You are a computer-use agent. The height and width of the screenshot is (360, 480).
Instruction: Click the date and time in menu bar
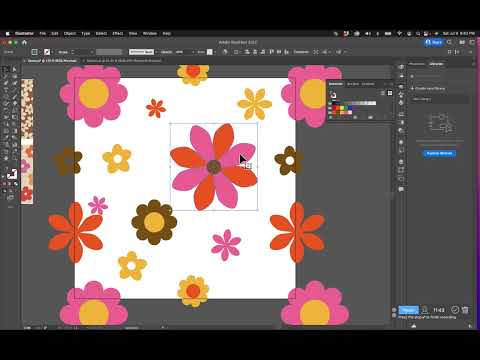click(x=459, y=33)
